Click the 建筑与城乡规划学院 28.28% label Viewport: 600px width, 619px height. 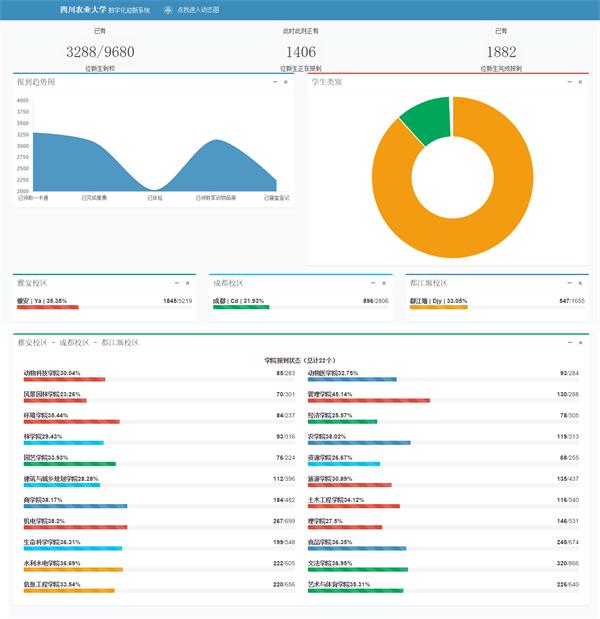point(61,479)
